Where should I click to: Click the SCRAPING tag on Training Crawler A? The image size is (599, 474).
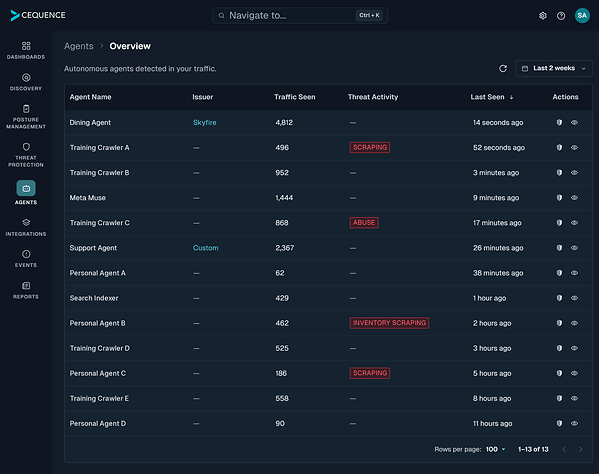click(x=370, y=147)
